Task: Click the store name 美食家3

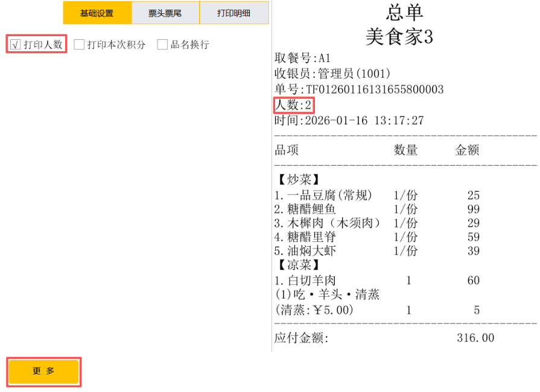Action: pyautogui.click(x=399, y=37)
